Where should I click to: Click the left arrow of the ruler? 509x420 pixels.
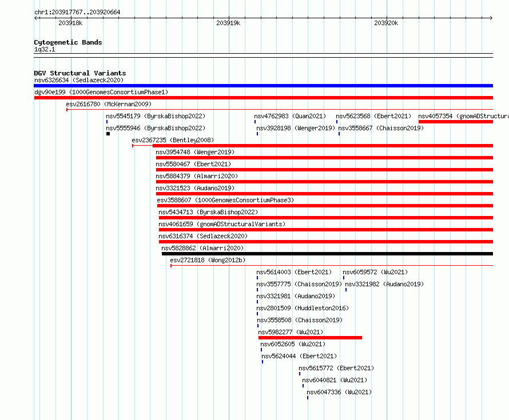36,18
